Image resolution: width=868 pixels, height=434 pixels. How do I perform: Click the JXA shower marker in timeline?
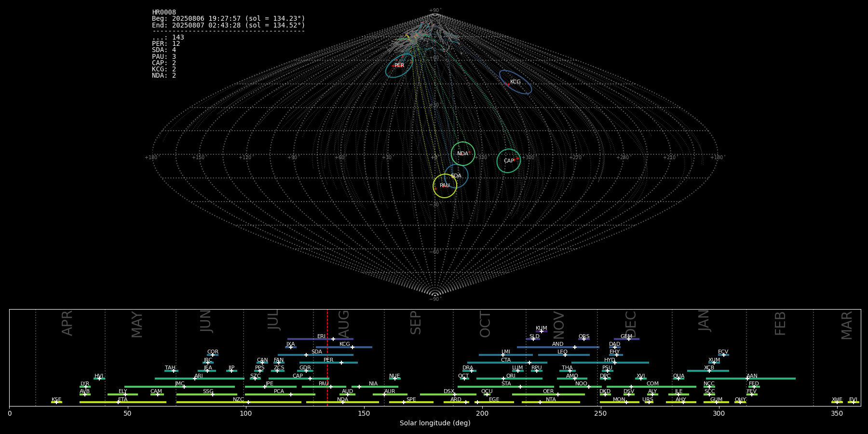click(x=290, y=347)
